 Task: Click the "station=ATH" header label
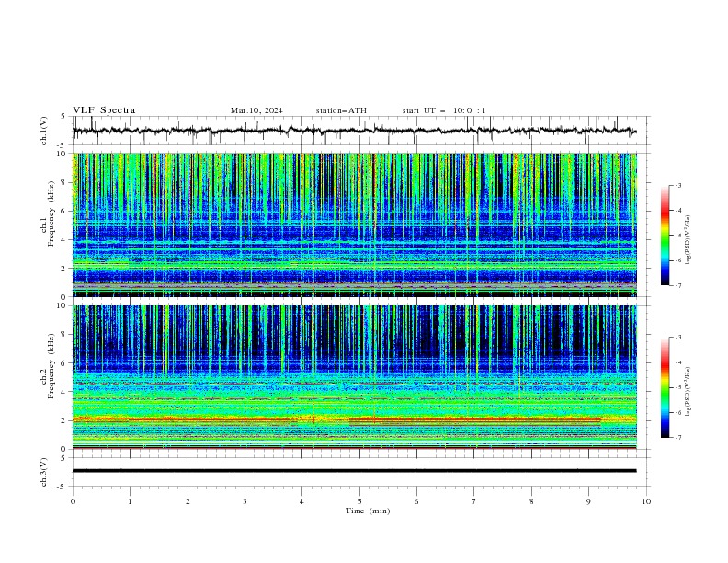coord(341,110)
